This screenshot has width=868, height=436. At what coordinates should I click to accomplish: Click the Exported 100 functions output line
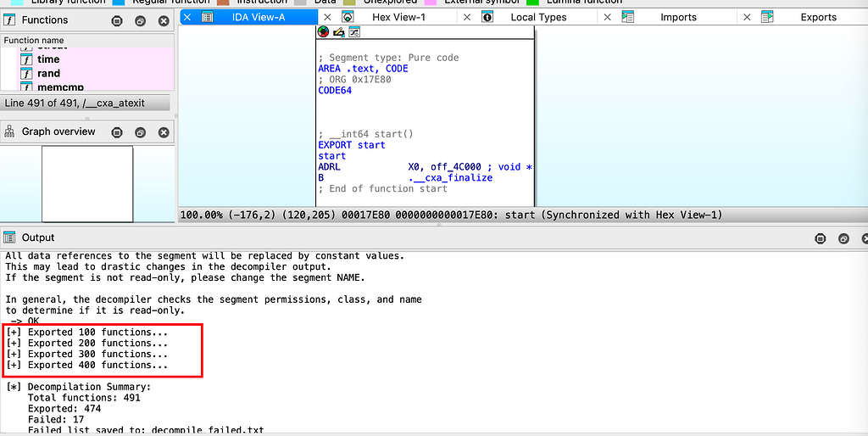87,333
